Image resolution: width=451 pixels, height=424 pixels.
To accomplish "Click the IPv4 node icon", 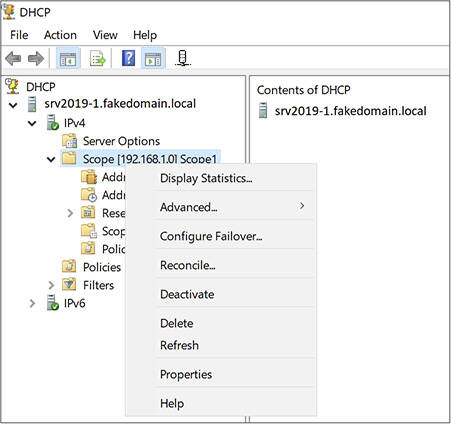I will [x=52, y=122].
